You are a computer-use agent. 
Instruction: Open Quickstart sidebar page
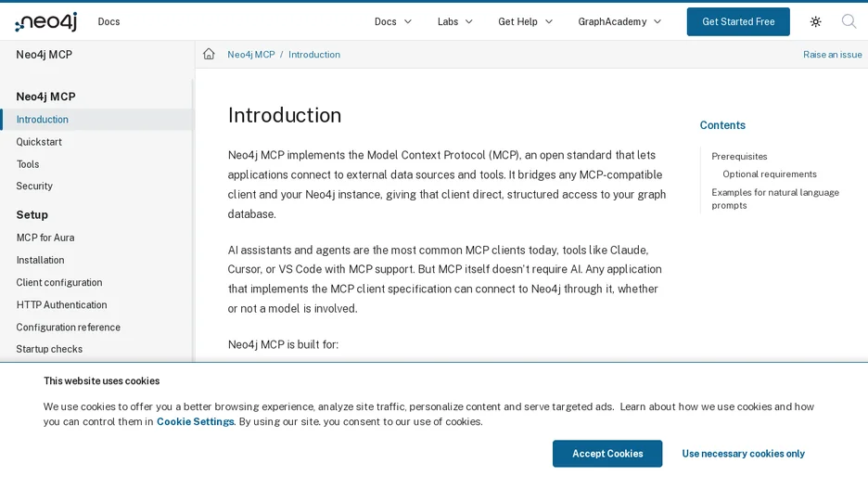point(39,142)
